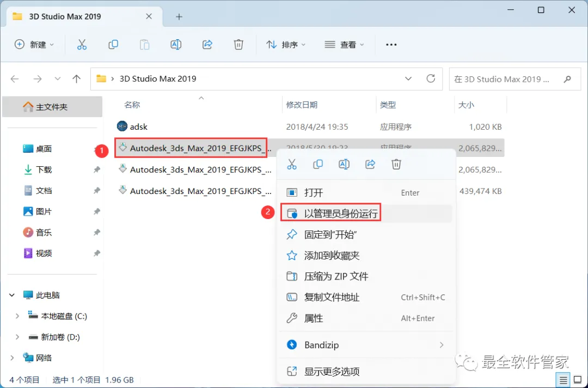Screen dimensions: 588x388
Task: Collapse the 此电脑 tree node
Action: tap(12, 295)
